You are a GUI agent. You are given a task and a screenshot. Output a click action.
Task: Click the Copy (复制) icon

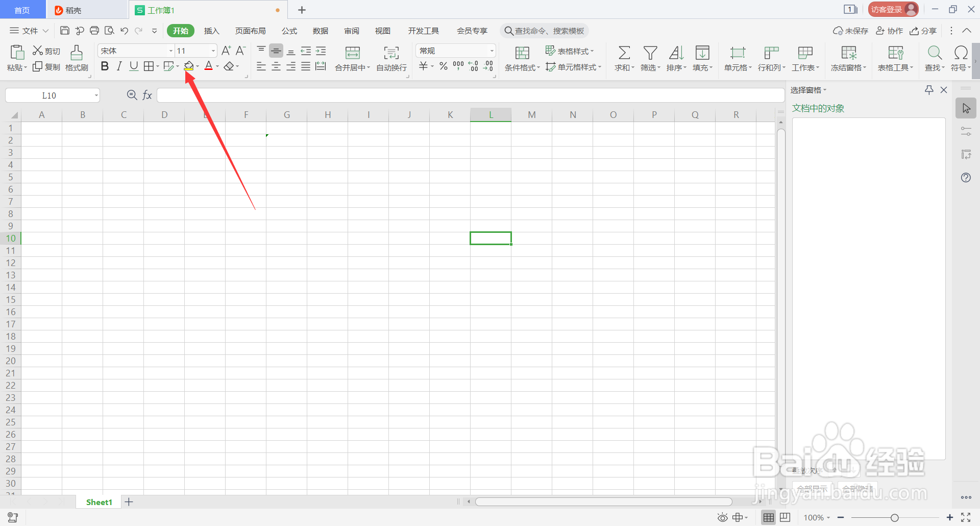click(x=37, y=67)
